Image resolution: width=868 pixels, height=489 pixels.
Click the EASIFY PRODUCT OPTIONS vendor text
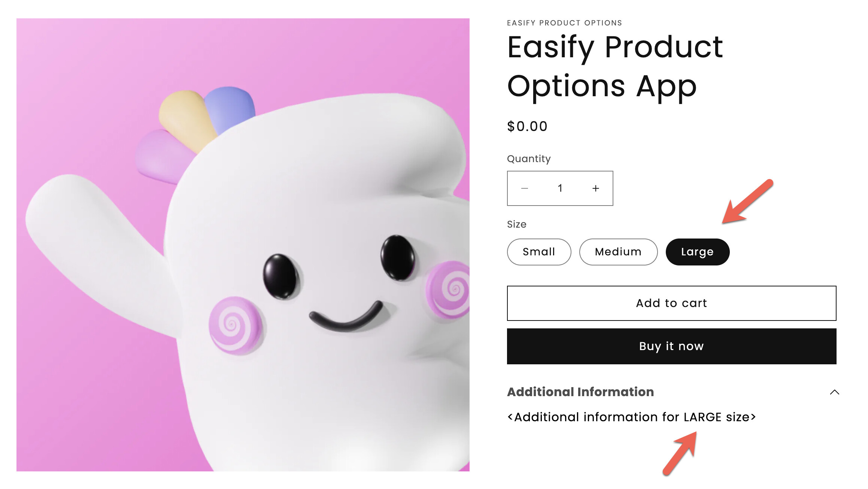(565, 23)
